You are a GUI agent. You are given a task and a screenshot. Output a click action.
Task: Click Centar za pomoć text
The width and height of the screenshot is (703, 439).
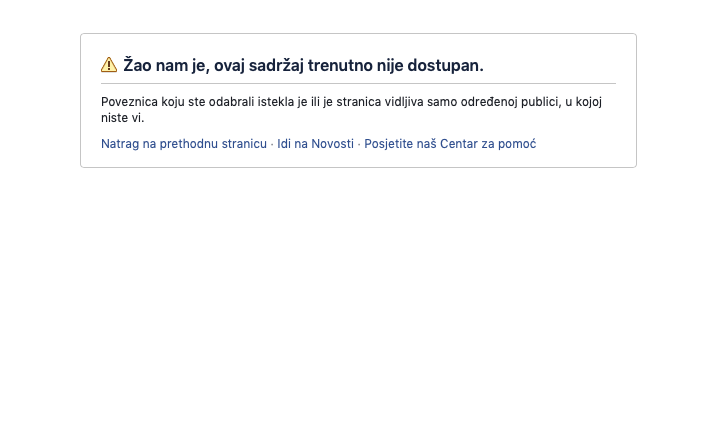pos(488,144)
